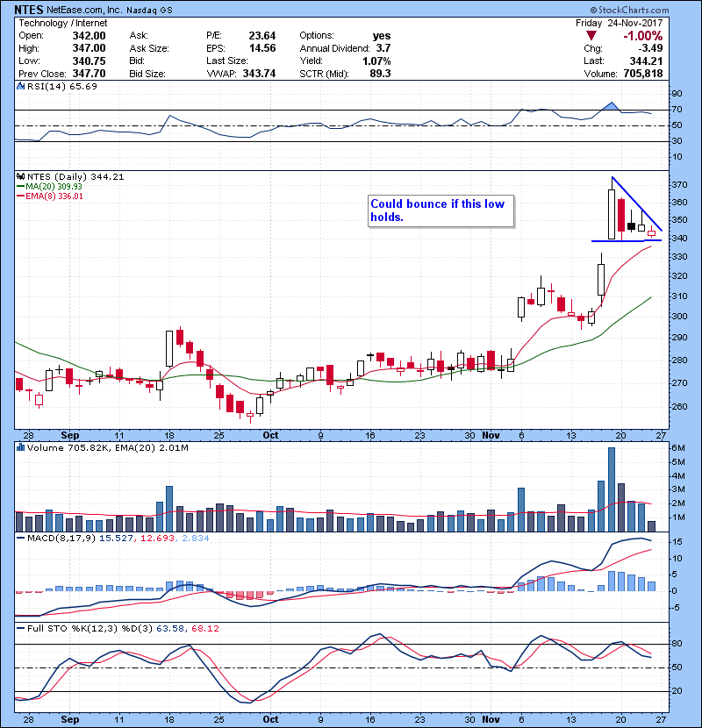Click the Chg value -3.49

click(650, 48)
